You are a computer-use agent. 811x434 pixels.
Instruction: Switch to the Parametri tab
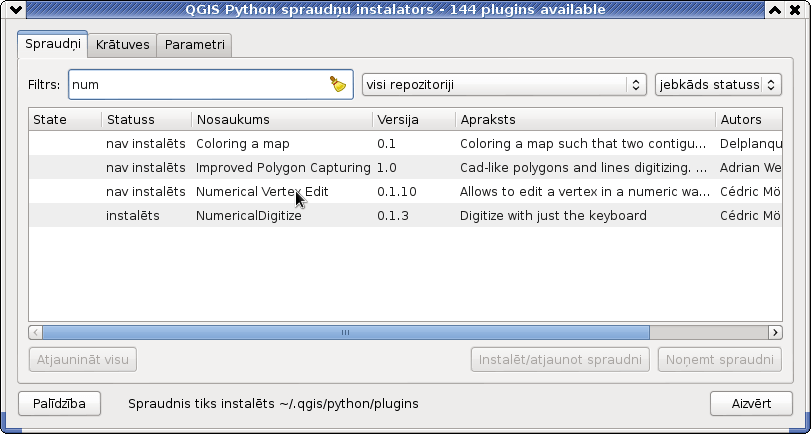[x=194, y=45]
